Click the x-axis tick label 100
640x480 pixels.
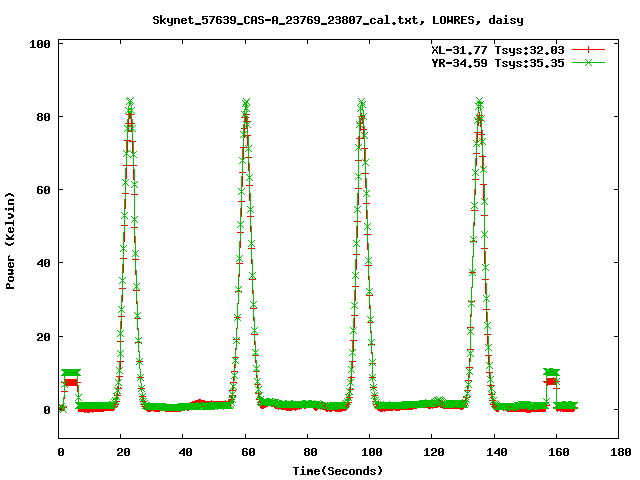point(371,452)
